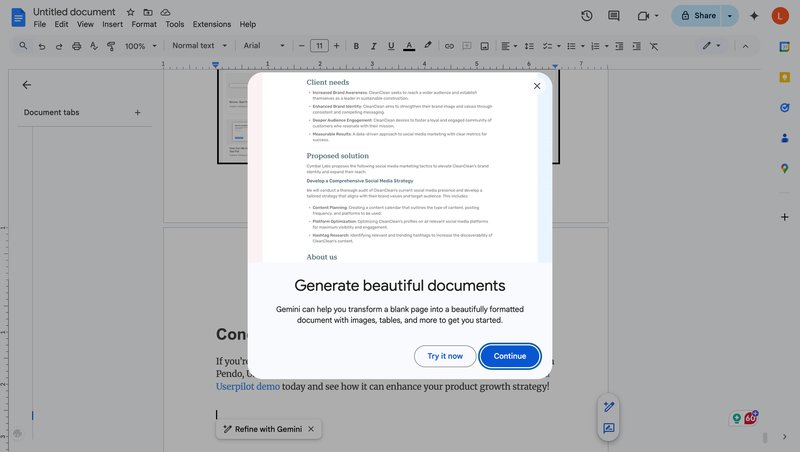Click the Continue button
800x452 pixels.
[x=510, y=356]
